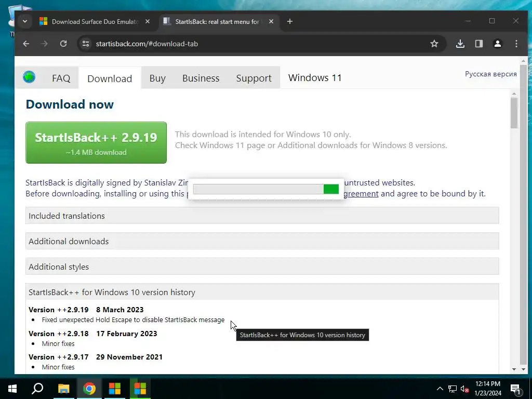Show hidden system tray icons chevron

(440, 389)
